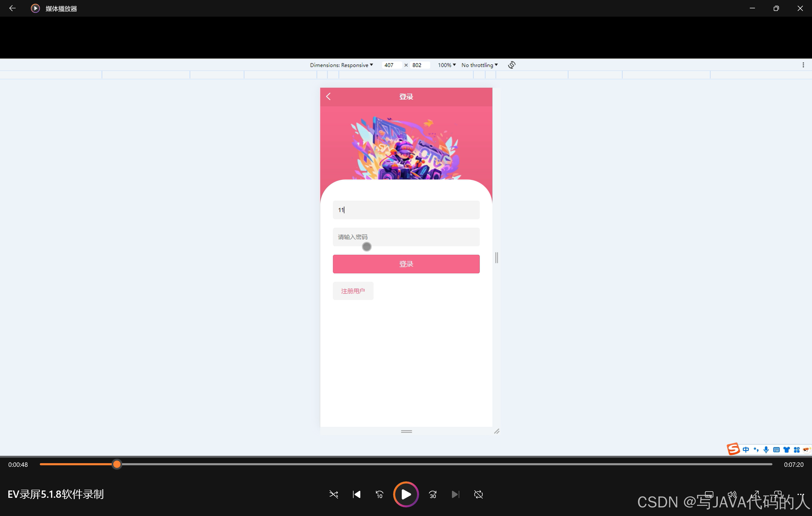Open more options menu in player
The width and height of the screenshot is (812, 516).
[801, 494]
